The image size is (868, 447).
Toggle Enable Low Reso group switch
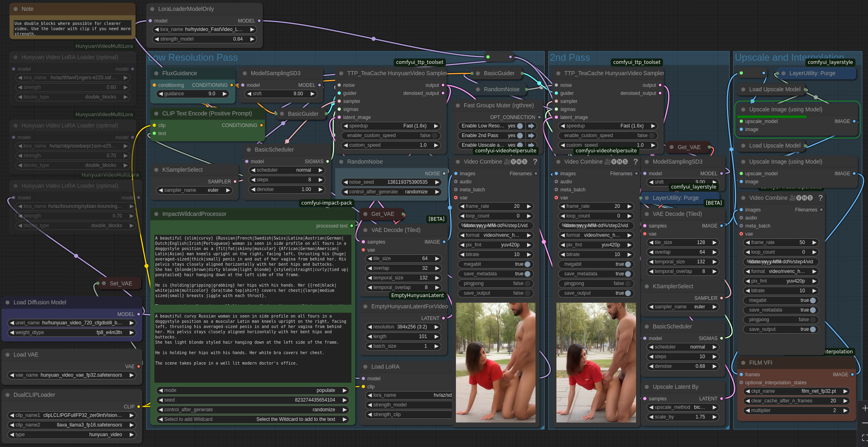click(520, 126)
